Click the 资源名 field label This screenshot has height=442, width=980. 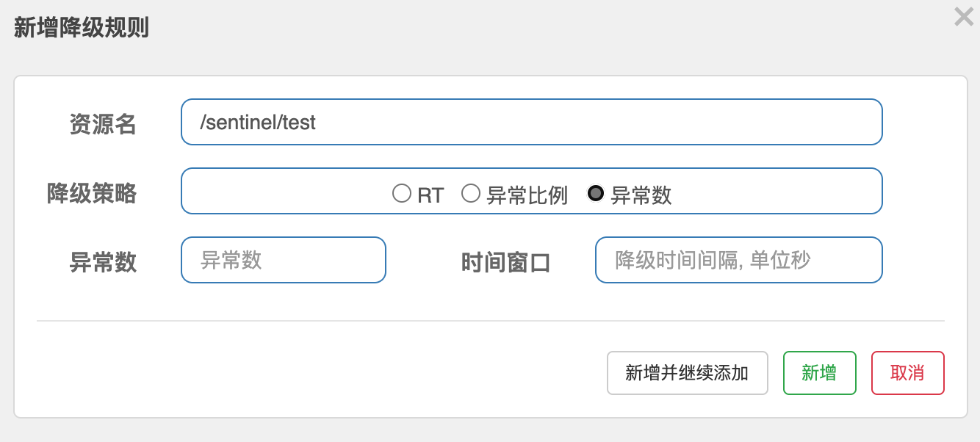point(103,124)
